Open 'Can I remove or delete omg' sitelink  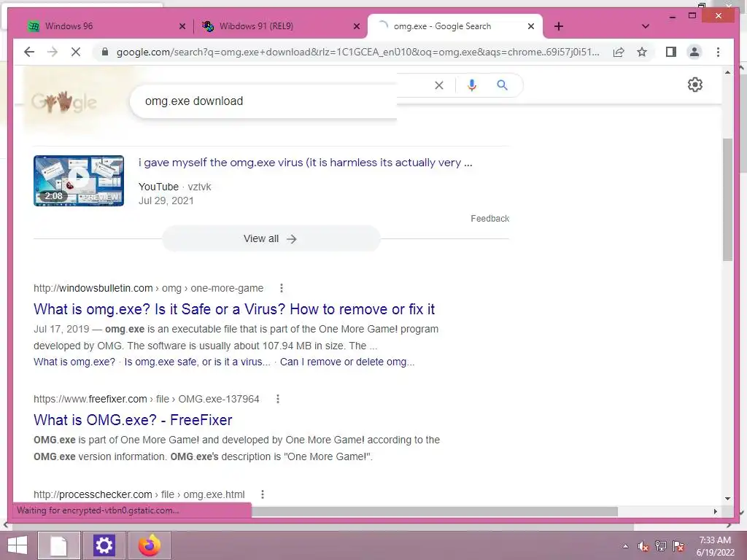[x=347, y=362]
